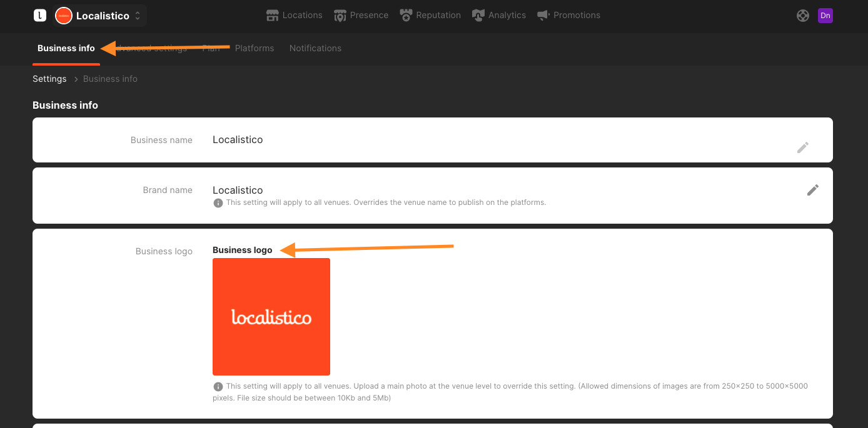Switch to the Platforms tab
Image resolution: width=868 pixels, height=428 pixels.
tap(255, 48)
